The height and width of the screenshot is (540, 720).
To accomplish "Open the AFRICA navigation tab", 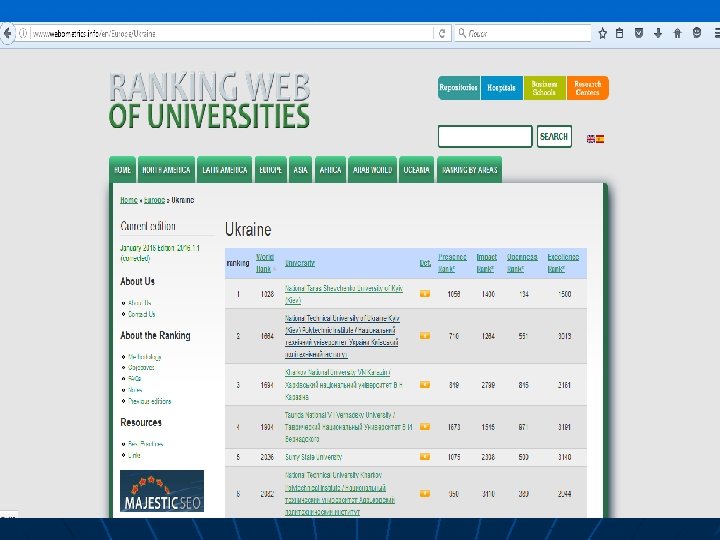I will [330, 170].
